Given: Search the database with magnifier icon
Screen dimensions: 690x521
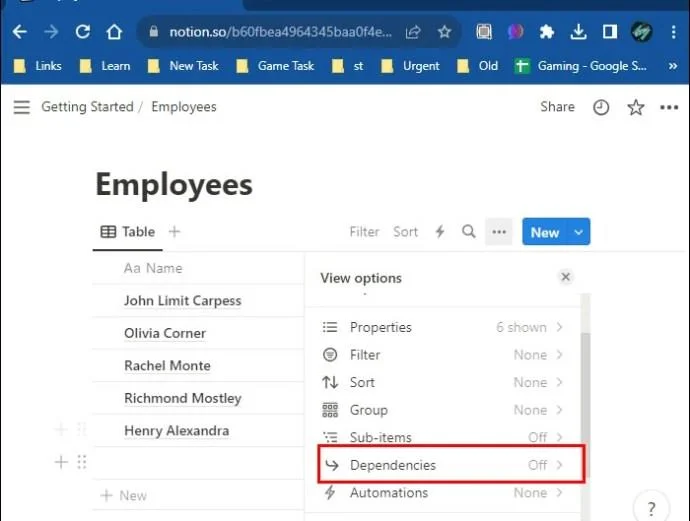Looking at the screenshot, I should point(469,231).
